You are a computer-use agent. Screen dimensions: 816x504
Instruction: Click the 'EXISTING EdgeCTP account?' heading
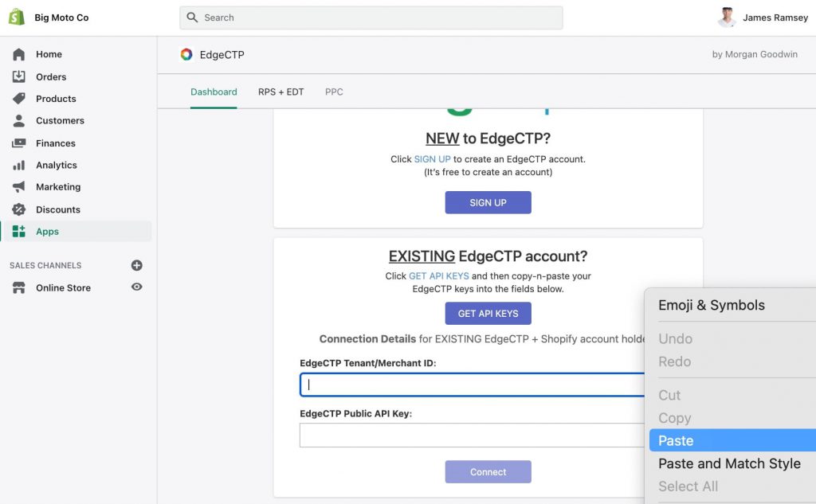pos(488,256)
